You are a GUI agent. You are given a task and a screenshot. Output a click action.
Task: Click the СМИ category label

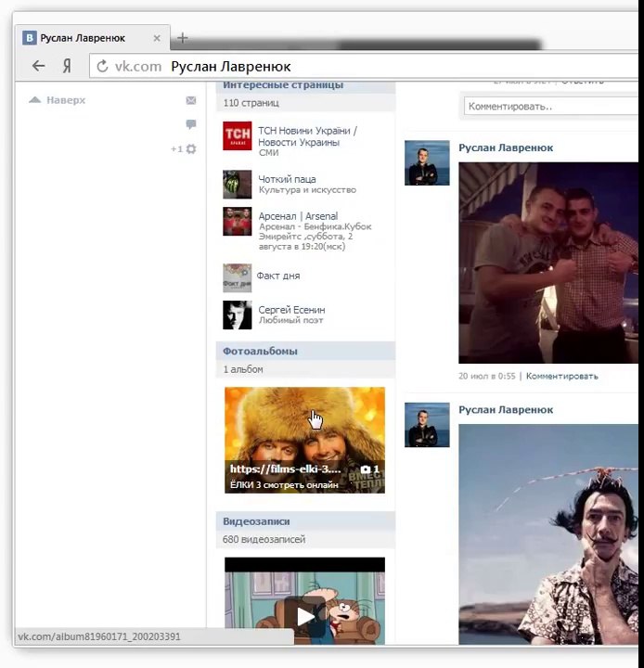[x=268, y=153]
